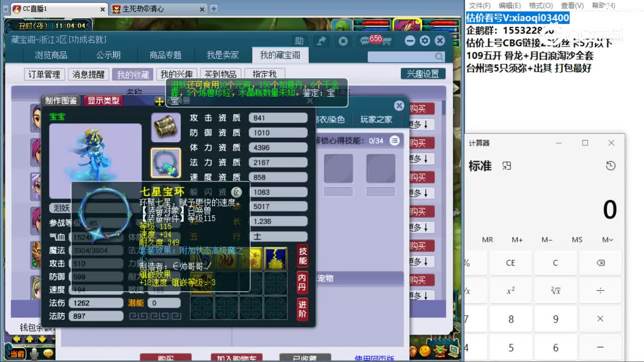Screen dimensions: 644x362
Task: Click the green monster portrait at top
Action: 343,25
